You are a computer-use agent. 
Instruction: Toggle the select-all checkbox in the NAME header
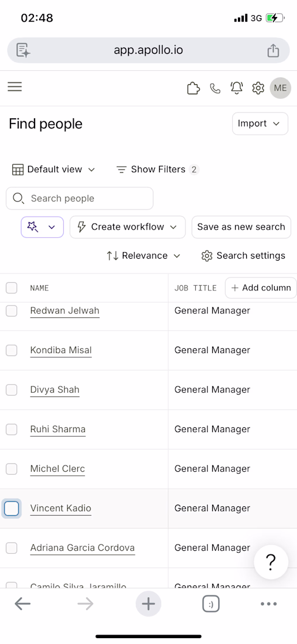pyautogui.click(x=12, y=288)
